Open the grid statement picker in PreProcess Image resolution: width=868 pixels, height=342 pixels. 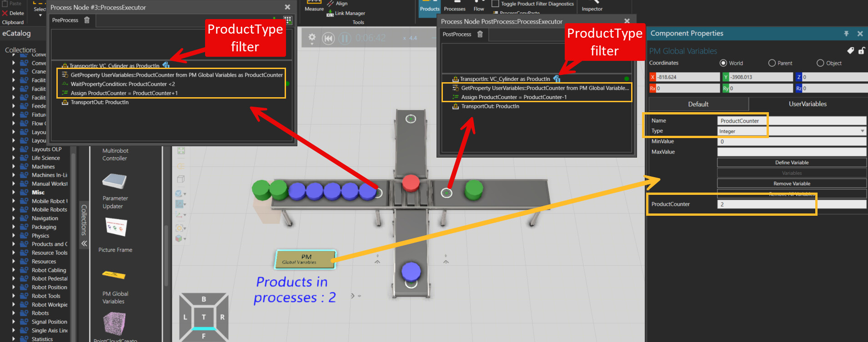pos(287,20)
